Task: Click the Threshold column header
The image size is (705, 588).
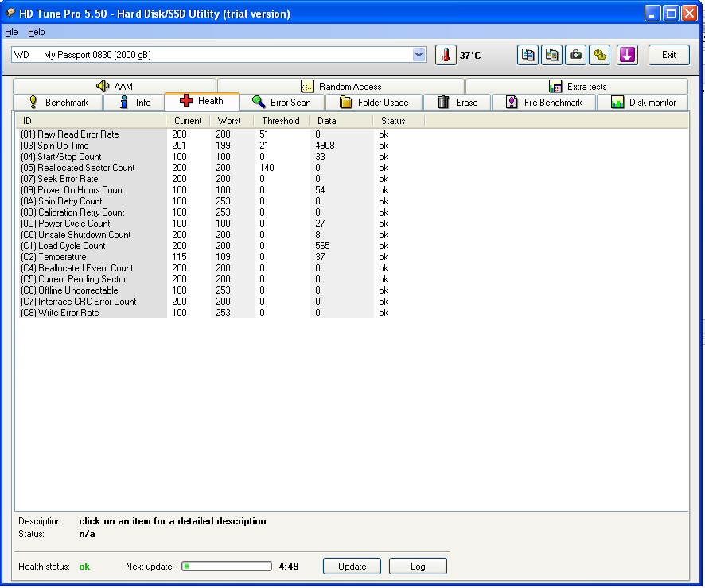Action: pos(282,120)
